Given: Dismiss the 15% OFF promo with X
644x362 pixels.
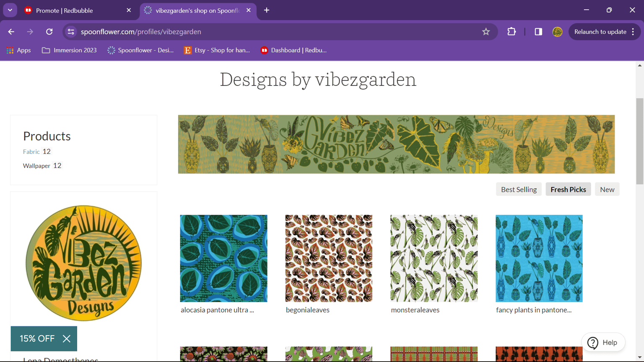Looking at the screenshot, I should [x=66, y=339].
